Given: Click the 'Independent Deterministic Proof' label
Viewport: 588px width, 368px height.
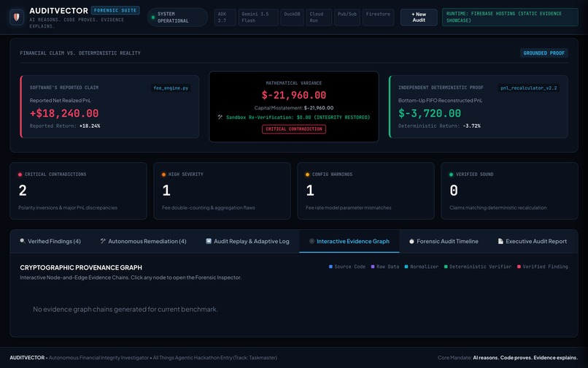Looking at the screenshot, I should pos(441,88).
